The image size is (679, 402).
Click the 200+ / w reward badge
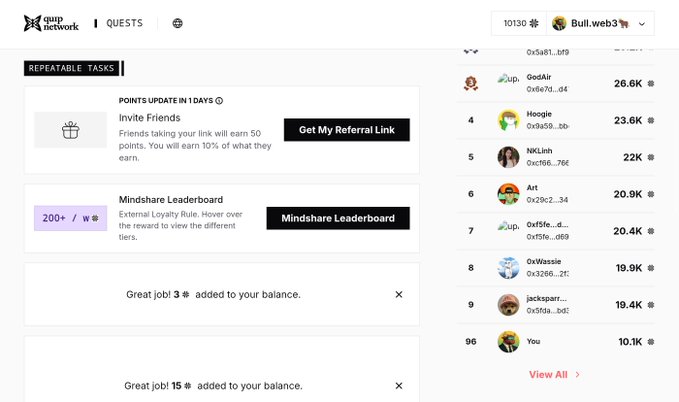[x=71, y=218]
